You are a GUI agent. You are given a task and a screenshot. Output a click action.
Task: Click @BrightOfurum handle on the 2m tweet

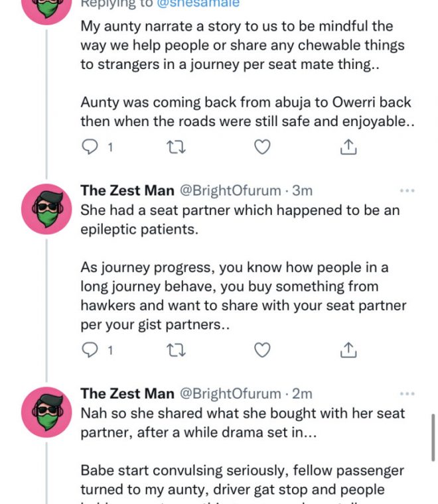point(232,394)
